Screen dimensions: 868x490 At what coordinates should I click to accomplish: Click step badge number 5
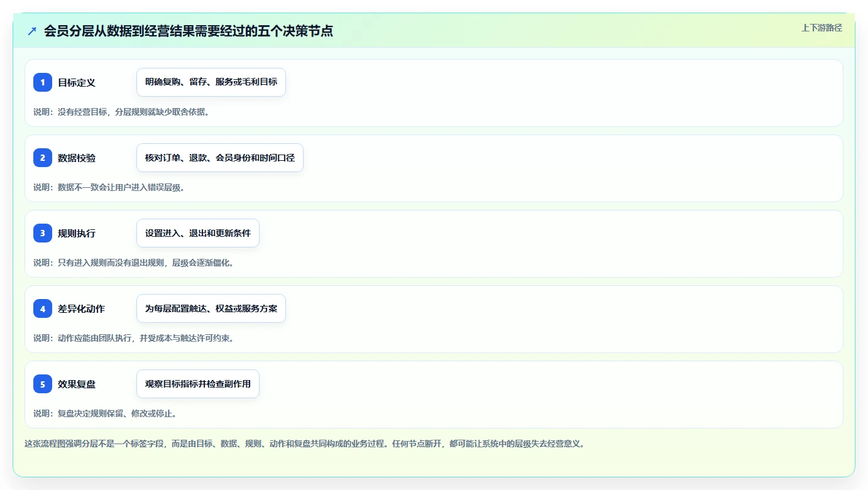coord(43,384)
